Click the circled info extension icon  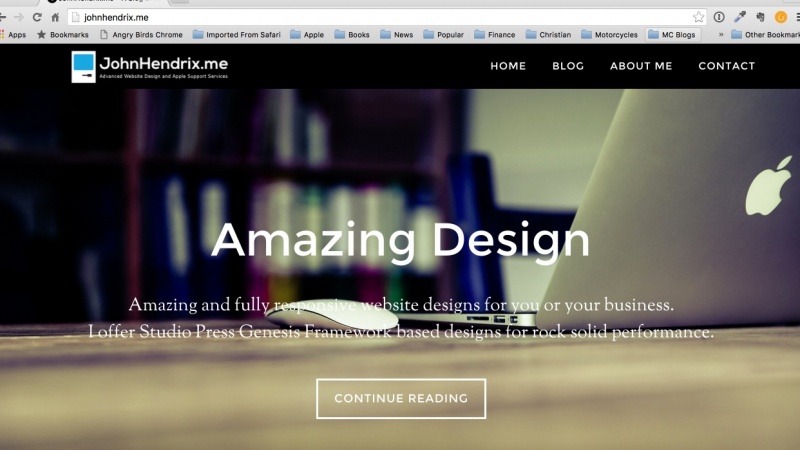(719, 17)
